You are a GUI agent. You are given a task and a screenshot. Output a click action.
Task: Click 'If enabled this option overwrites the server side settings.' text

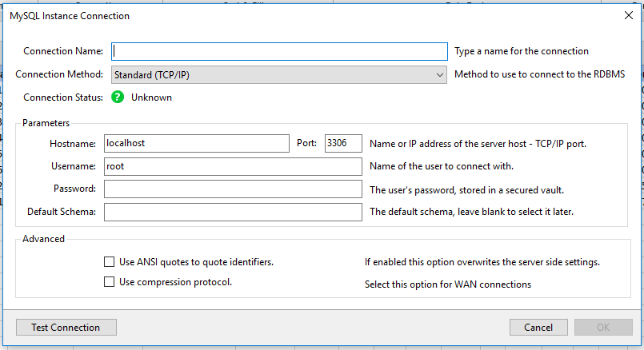point(482,262)
